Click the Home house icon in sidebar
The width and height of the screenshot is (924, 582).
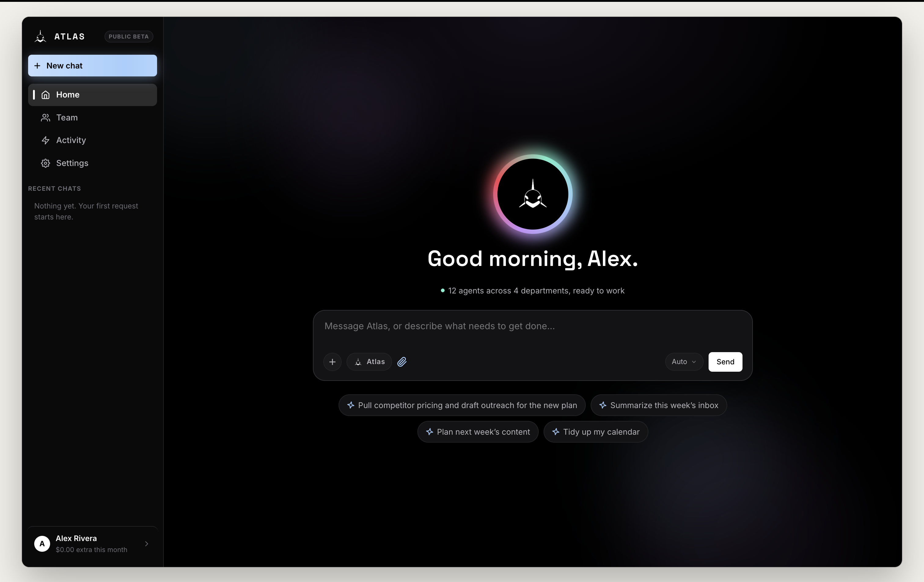coord(46,95)
